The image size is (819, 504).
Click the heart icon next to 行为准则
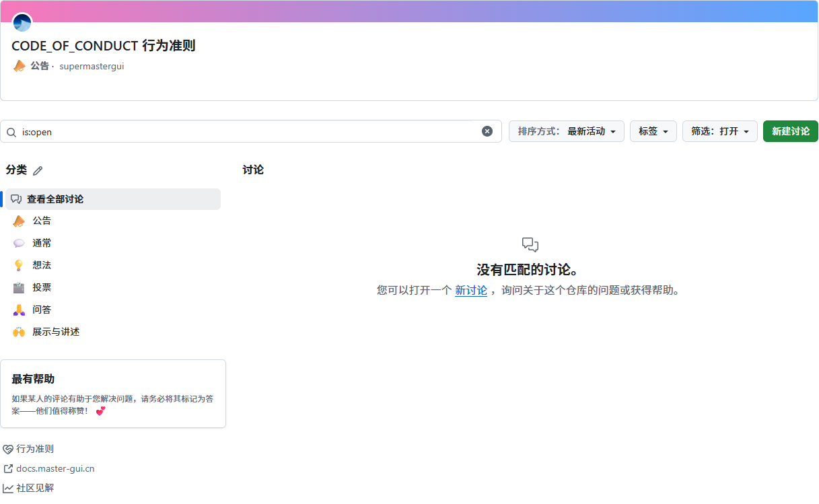tap(8, 449)
